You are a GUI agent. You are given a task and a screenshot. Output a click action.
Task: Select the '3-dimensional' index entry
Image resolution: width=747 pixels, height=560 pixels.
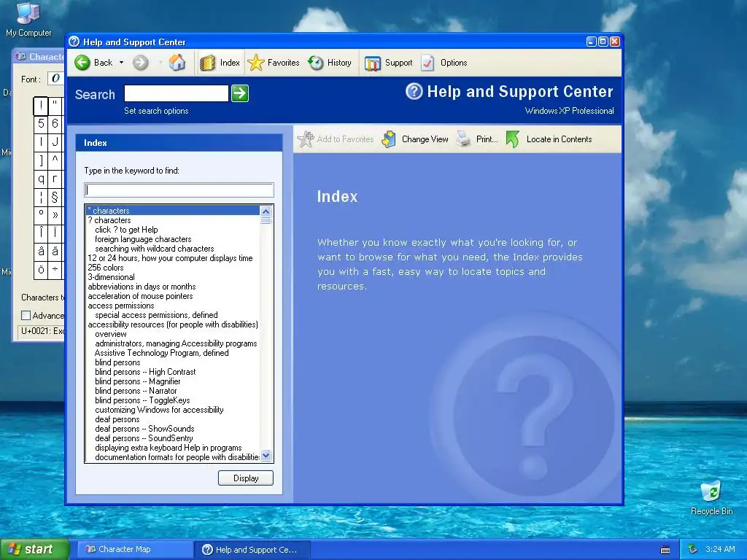point(172,277)
